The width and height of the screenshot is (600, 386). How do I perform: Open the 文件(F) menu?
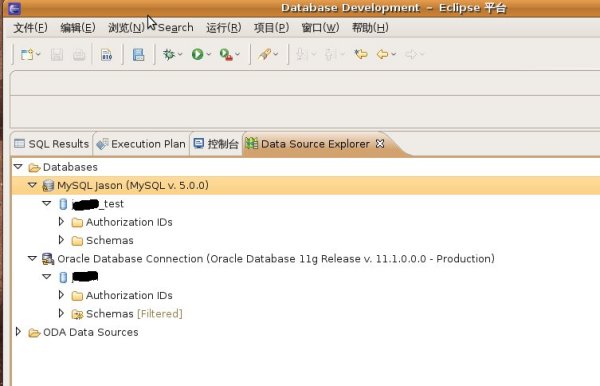30,28
